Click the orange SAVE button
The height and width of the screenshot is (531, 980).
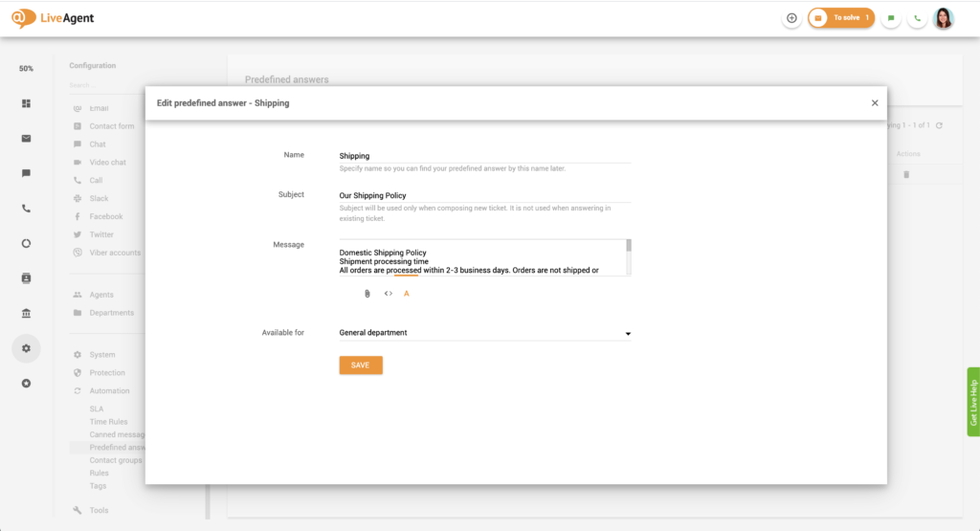click(x=361, y=365)
